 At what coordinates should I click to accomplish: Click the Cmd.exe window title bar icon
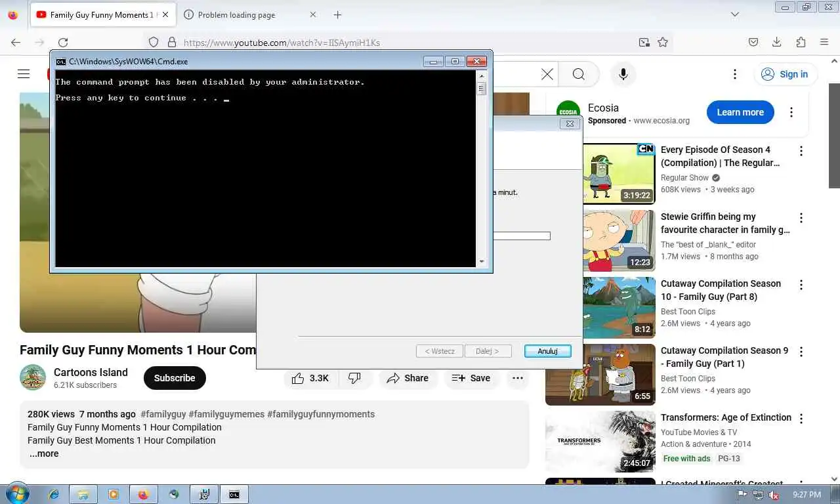(x=61, y=61)
